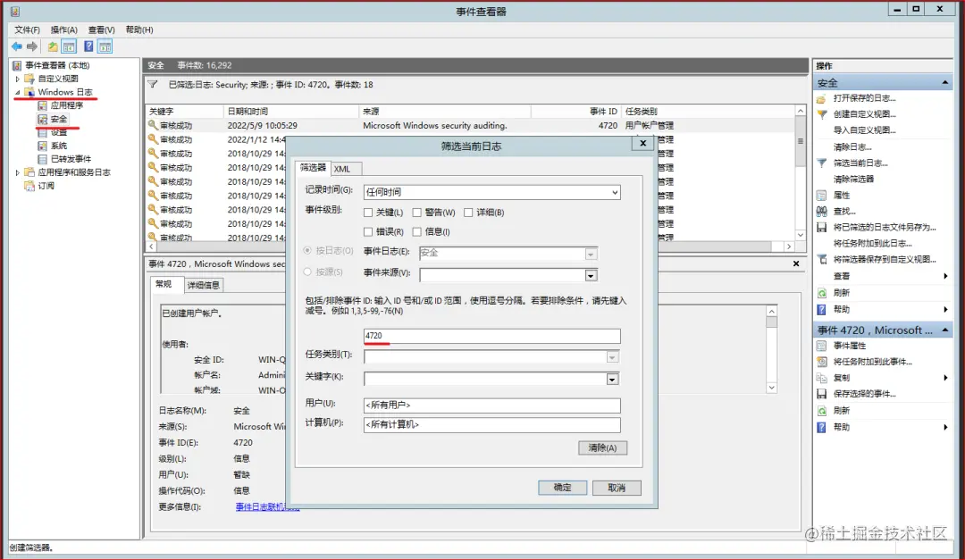Open the 事件日志 dropdown

(591, 254)
